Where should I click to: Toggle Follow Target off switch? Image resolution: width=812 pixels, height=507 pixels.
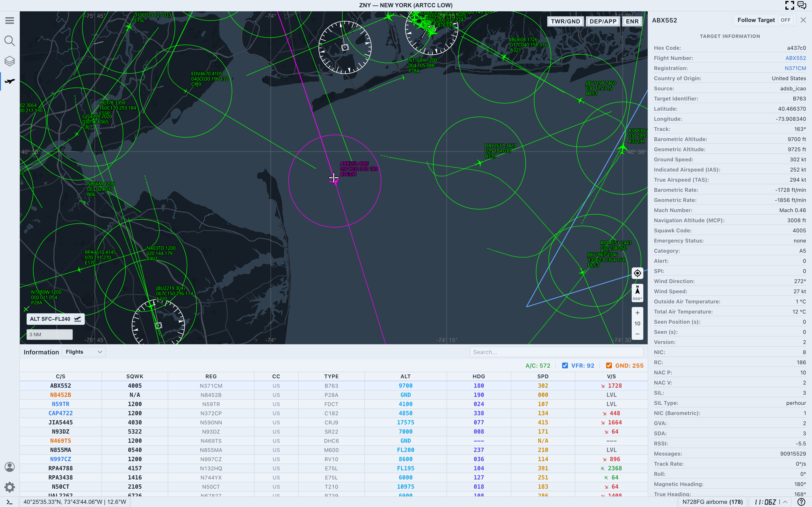coord(785,20)
